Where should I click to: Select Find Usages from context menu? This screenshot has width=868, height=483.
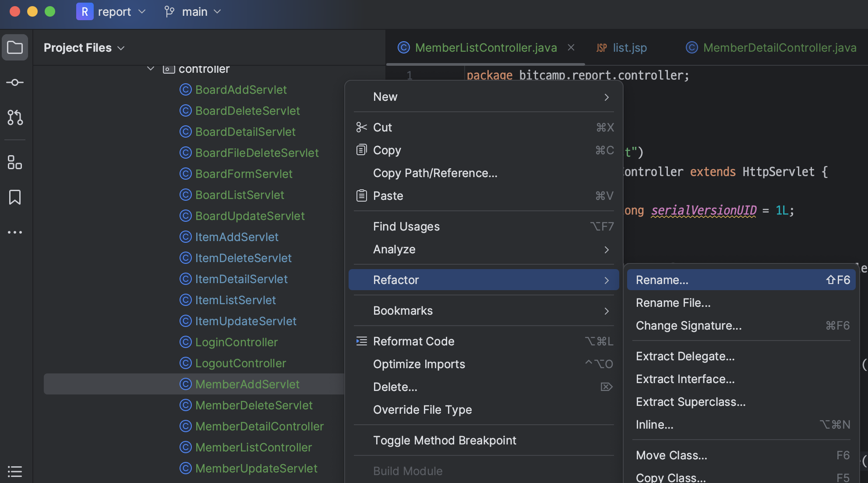(406, 227)
